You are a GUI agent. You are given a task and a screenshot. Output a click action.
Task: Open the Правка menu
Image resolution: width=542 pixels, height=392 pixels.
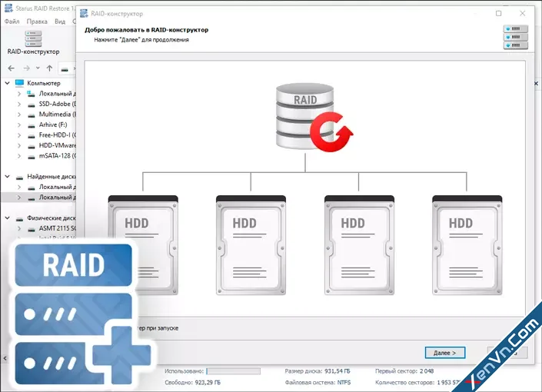coord(37,22)
